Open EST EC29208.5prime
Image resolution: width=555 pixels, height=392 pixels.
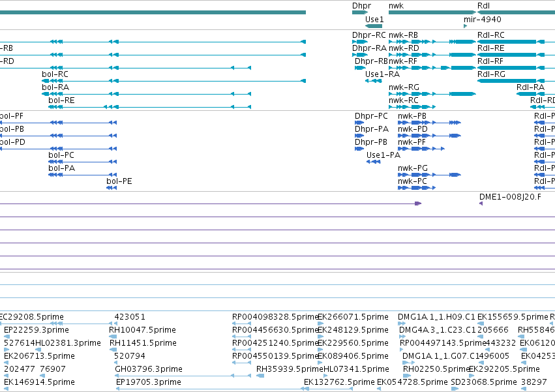[31, 317]
